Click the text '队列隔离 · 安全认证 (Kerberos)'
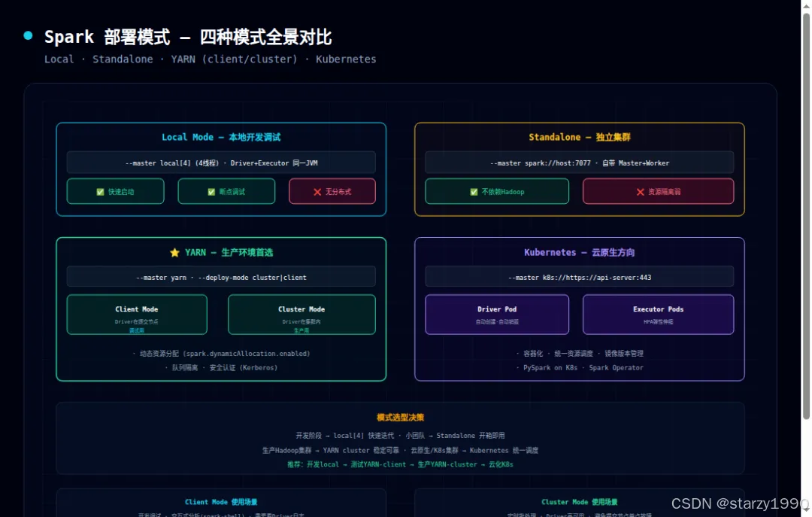Screen dimensions: 812x517 (225, 368)
